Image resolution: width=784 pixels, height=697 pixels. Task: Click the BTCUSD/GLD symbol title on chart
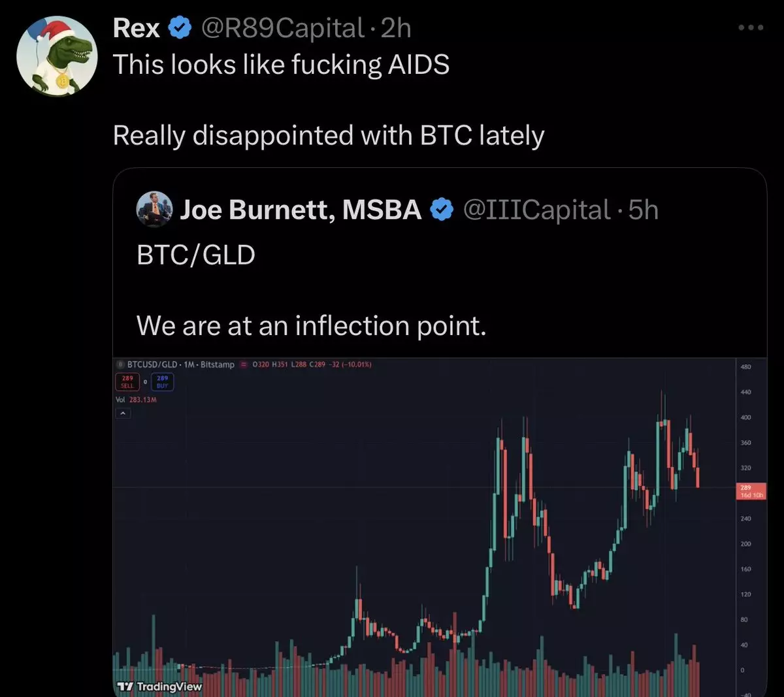[152, 365]
